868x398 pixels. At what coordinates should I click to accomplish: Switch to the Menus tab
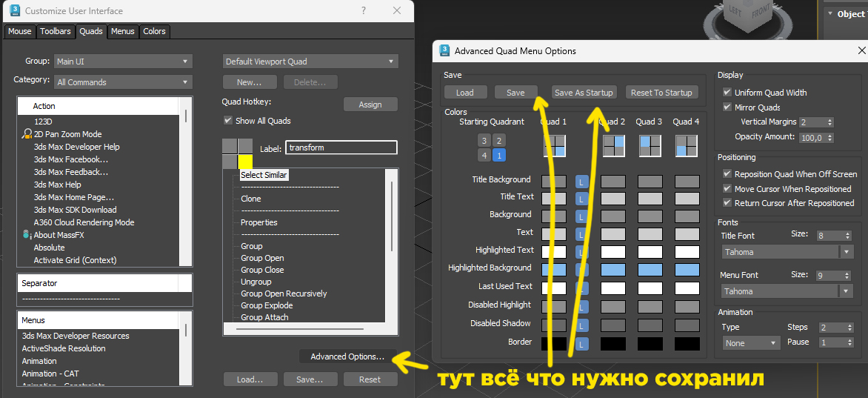click(x=123, y=31)
